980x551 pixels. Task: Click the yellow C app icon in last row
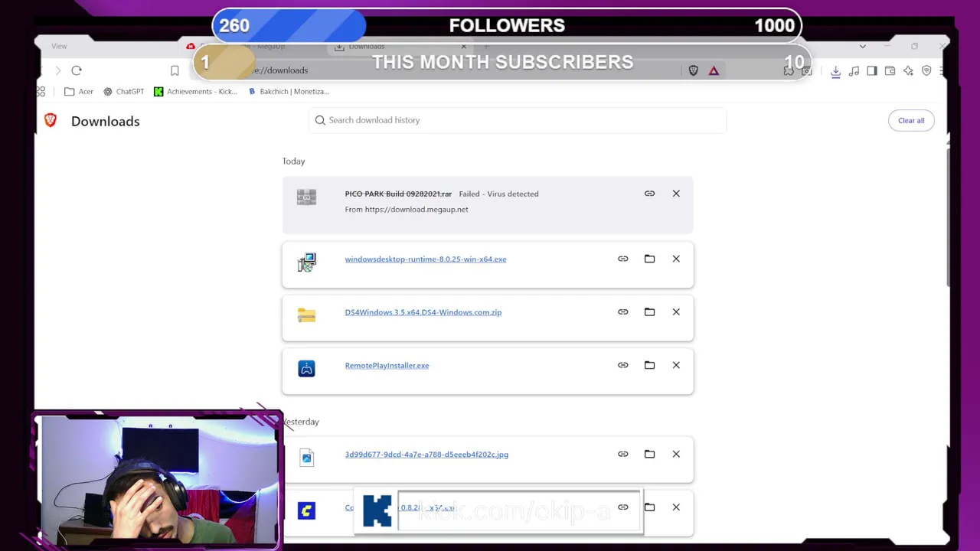[306, 510]
